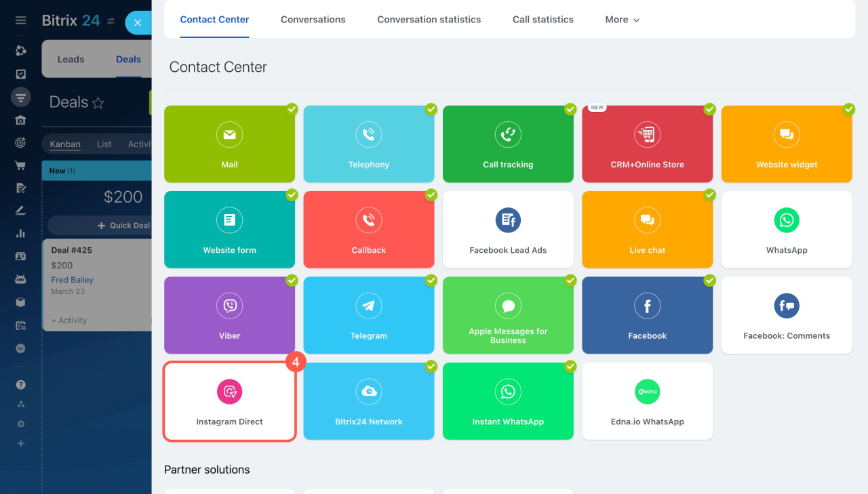This screenshot has width=868, height=494.
Task: Open the Live chat tile
Action: coord(648,230)
